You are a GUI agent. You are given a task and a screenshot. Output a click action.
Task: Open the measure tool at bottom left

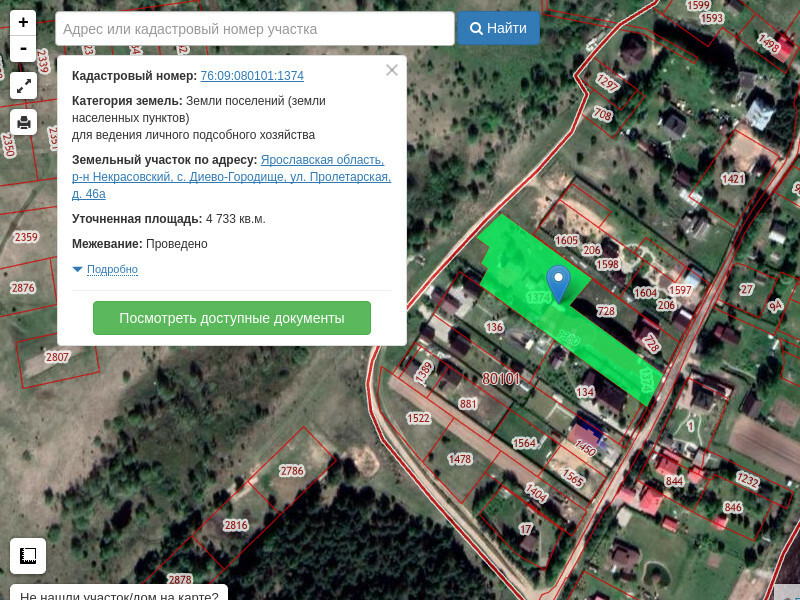[28, 555]
